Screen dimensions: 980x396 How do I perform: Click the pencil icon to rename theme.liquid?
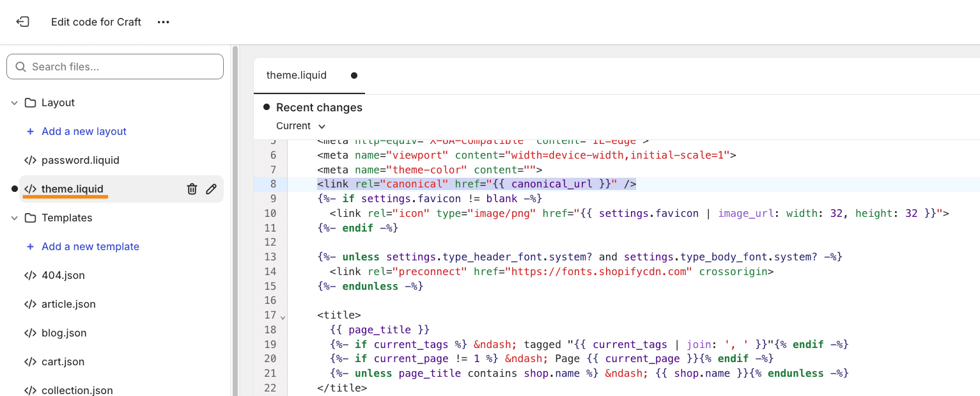212,189
